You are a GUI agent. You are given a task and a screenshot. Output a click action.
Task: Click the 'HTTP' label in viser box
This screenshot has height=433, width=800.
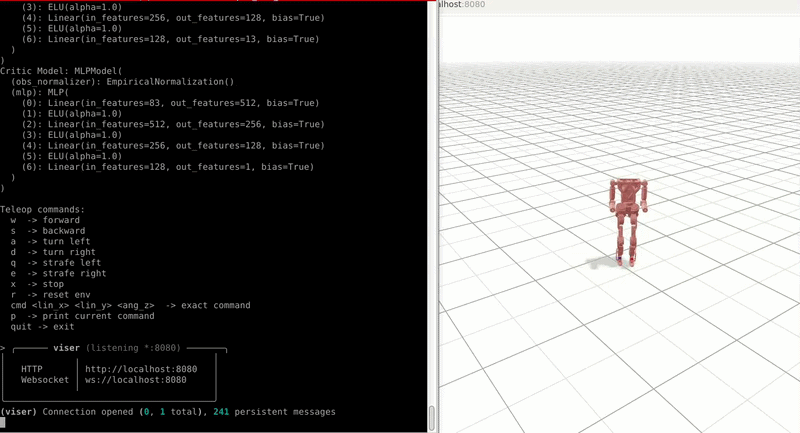click(x=32, y=369)
